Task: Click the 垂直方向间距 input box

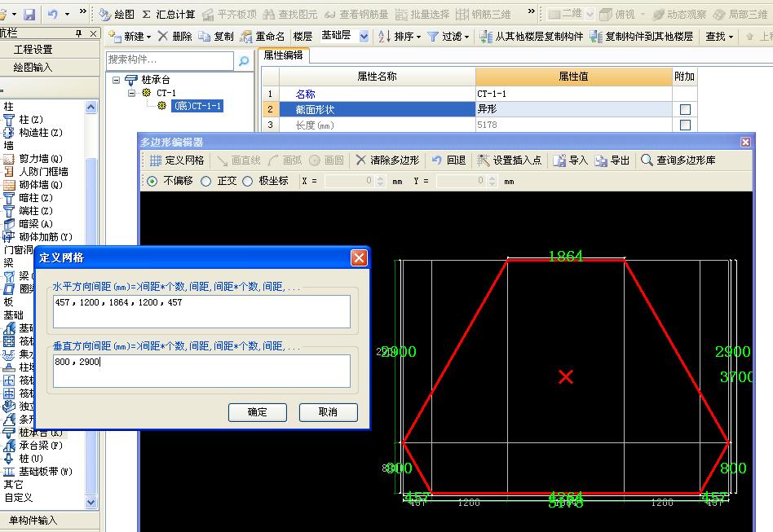Action: click(x=201, y=371)
